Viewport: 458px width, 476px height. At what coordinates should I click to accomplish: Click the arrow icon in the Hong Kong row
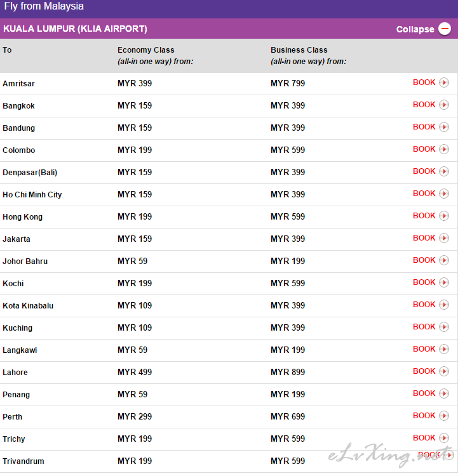coord(444,216)
